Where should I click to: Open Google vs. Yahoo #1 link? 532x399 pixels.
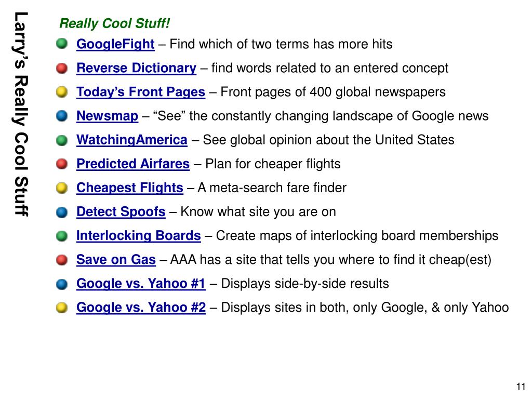[x=141, y=284]
